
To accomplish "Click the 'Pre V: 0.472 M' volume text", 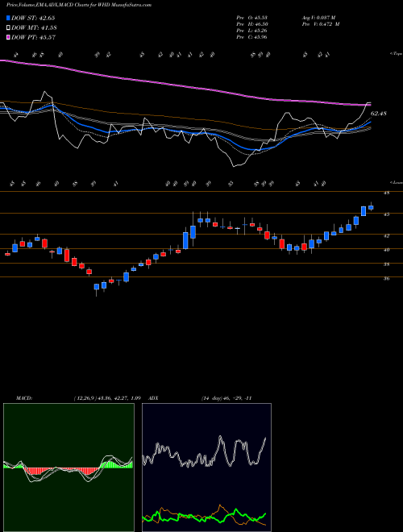I will coord(320,24).
